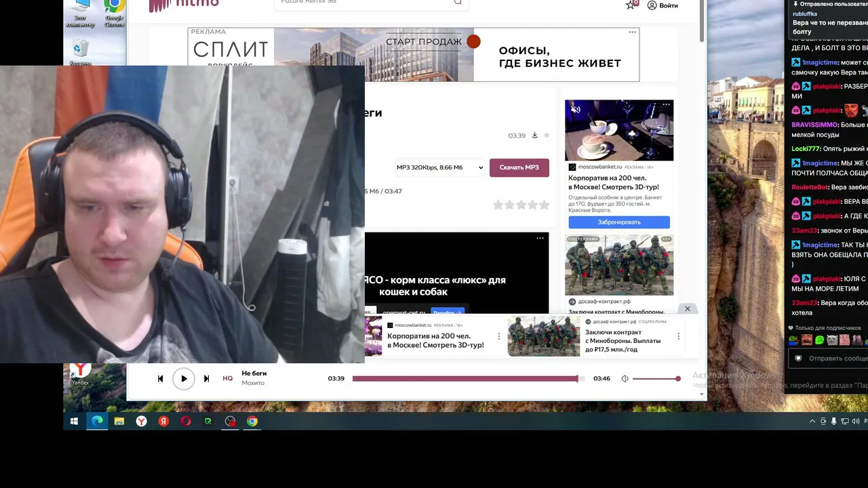Image resolution: width=868 pixels, height=488 pixels.
Task: Click username RouletteBot in chat
Action: [810, 187]
